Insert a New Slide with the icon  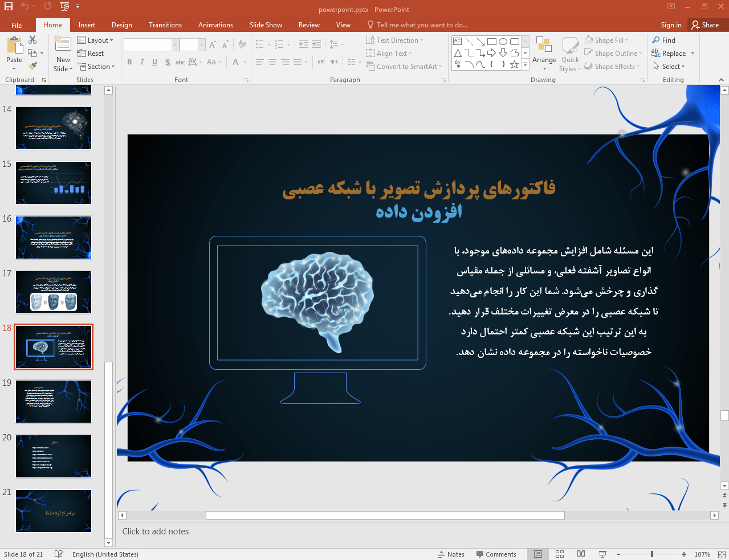pyautogui.click(x=63, y=44)
